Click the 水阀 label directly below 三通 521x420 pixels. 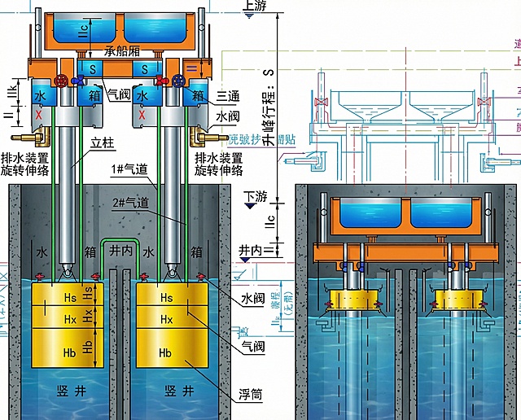(228, 116)
